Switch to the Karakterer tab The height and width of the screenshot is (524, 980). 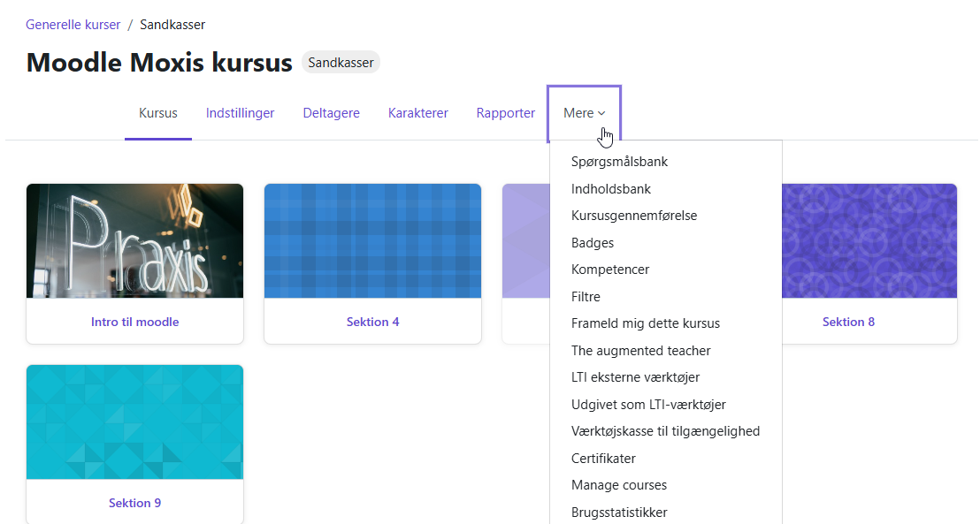pyautogui.click(x=417, y=112)
